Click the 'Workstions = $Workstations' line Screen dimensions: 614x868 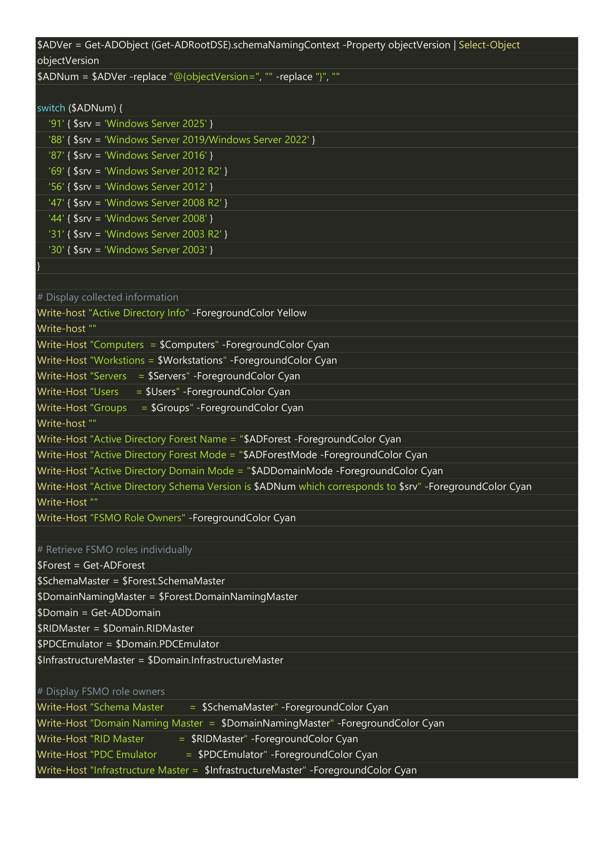click(x=187, y=360)
